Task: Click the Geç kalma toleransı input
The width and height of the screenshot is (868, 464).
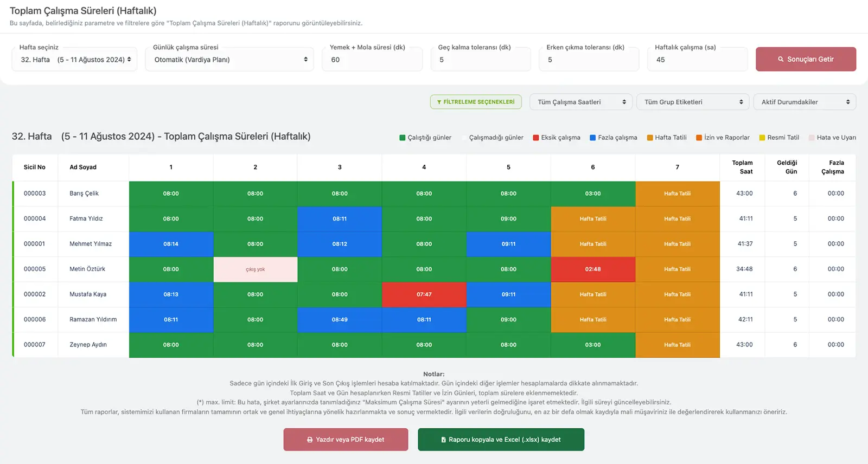Action: point(481,60)
